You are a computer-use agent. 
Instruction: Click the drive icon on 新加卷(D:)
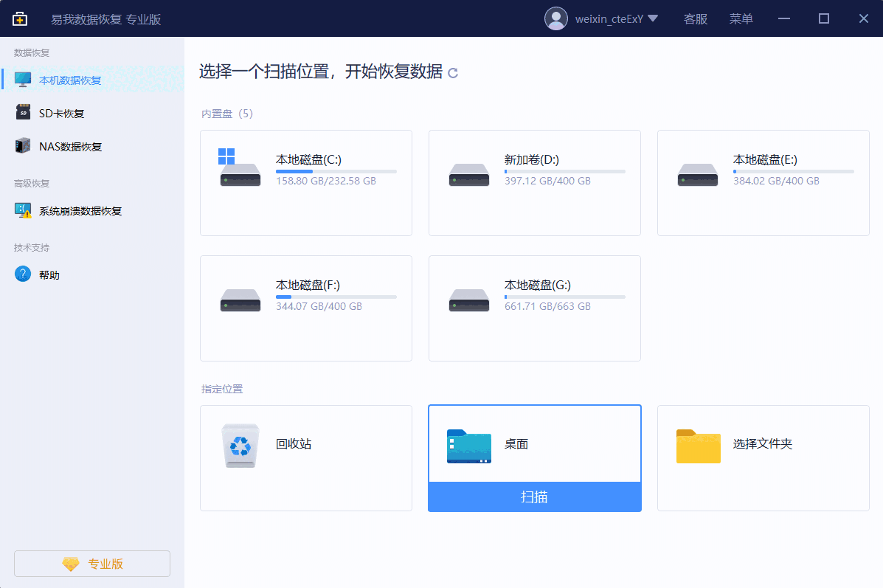click(x=468, y=174)
